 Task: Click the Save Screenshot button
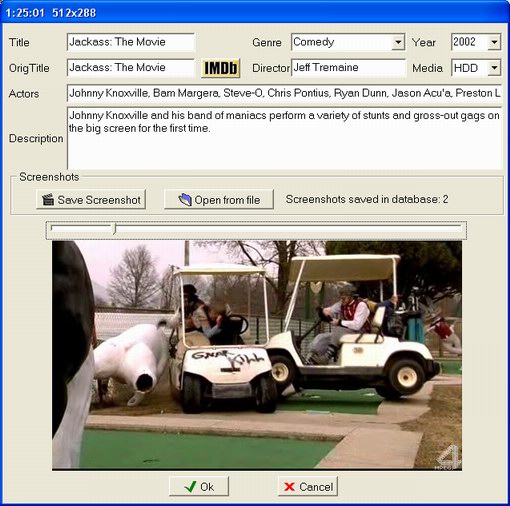tap(91, 200)
